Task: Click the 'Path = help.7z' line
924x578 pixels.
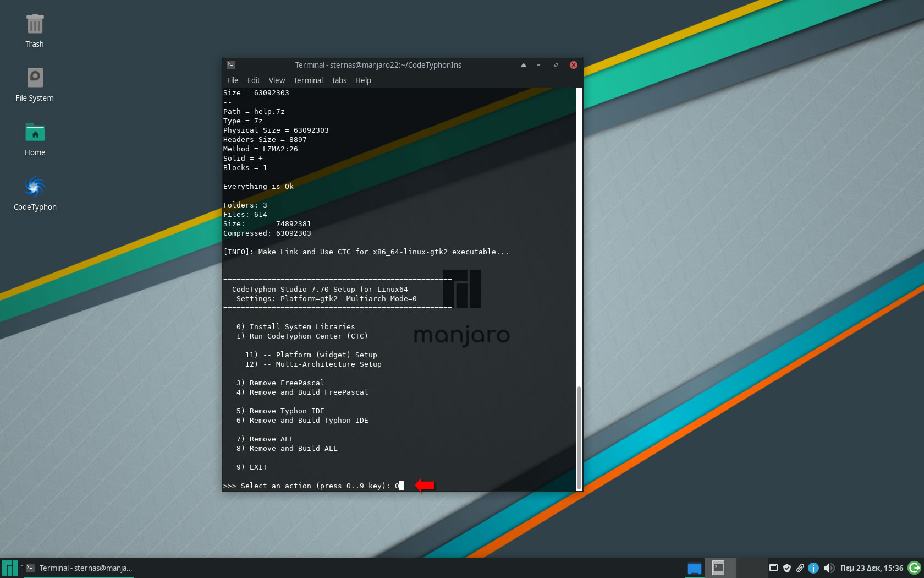Action: pyautogui.click(x=254, y=111)
